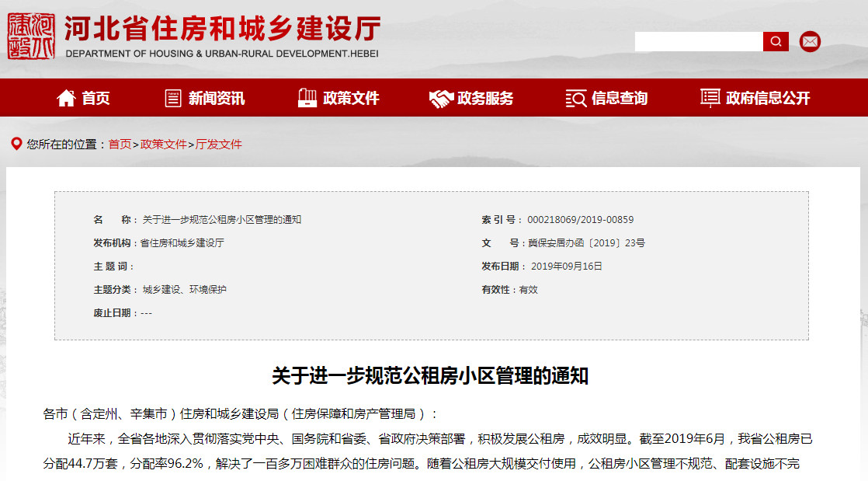Open 政府信息公开 from the navigation bar
The height and width of the screenshot is (481, 868).
pos(768,98)
